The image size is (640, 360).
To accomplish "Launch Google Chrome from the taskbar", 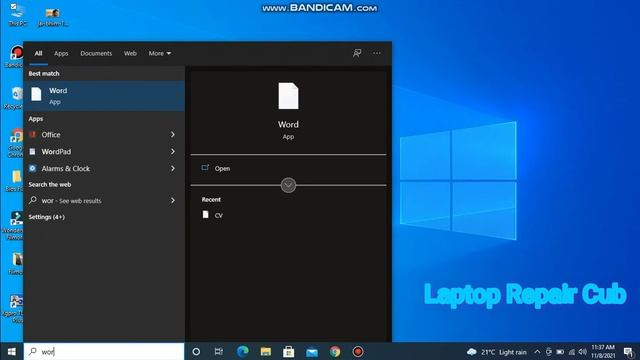I will (335, 351).
